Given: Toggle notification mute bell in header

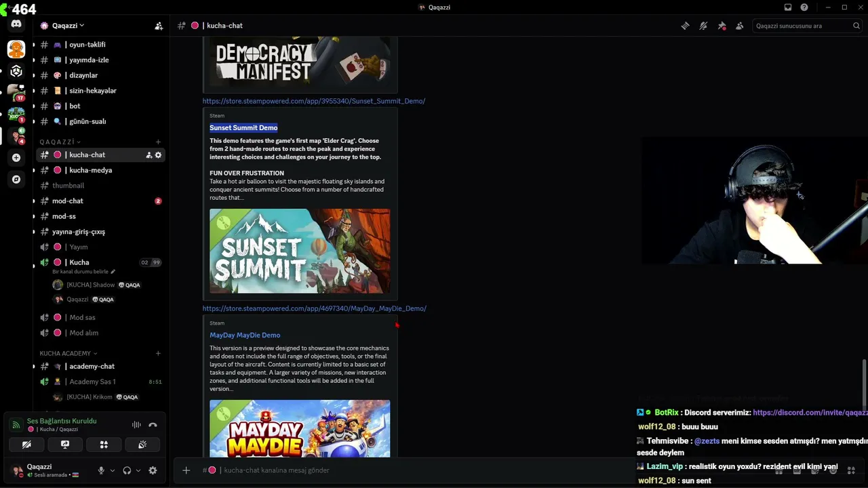Looking at the screenshot, I should pyautogui.click(x=703, y=26).
